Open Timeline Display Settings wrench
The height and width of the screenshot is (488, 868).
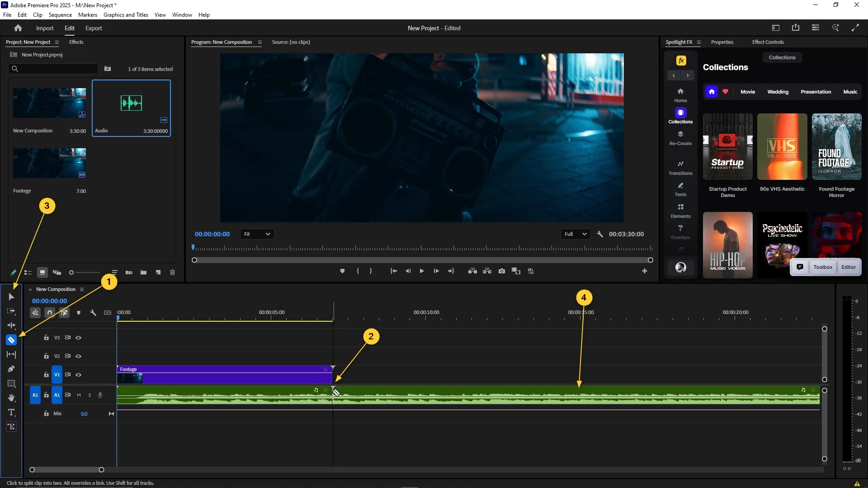point(93,313)
